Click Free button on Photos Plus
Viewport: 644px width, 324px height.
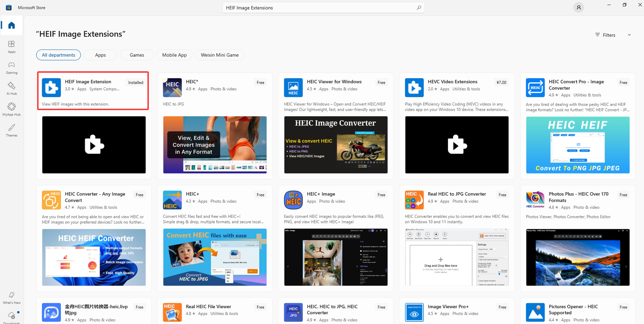pos(624,195)
